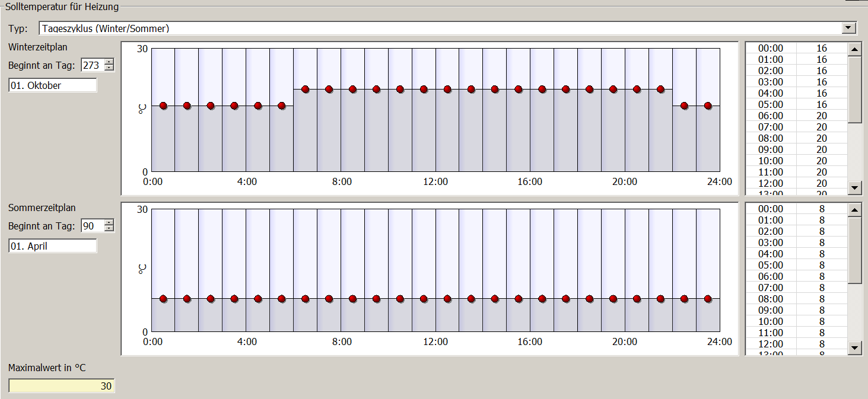Select the 00:00 row in the winter list
This screenshot has height=399, width=868.
796,48
